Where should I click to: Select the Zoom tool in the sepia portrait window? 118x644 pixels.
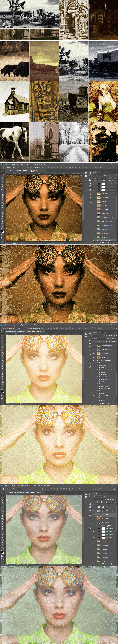(x=2, y=224)
